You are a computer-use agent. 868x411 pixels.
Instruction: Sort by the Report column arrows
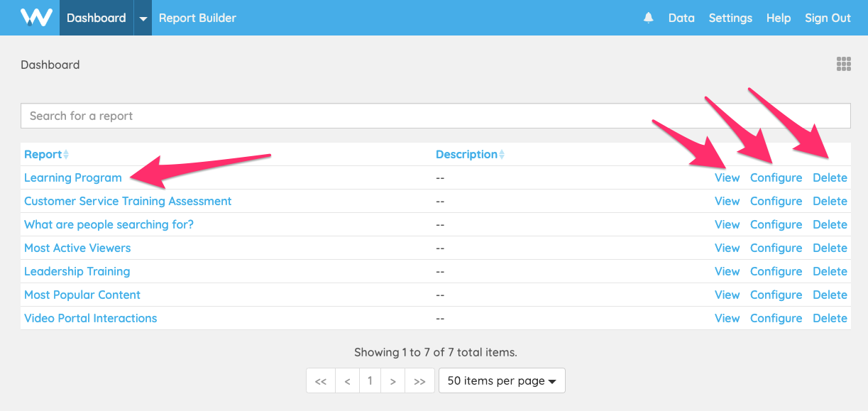pyautogui.click(x=66, y=155)
